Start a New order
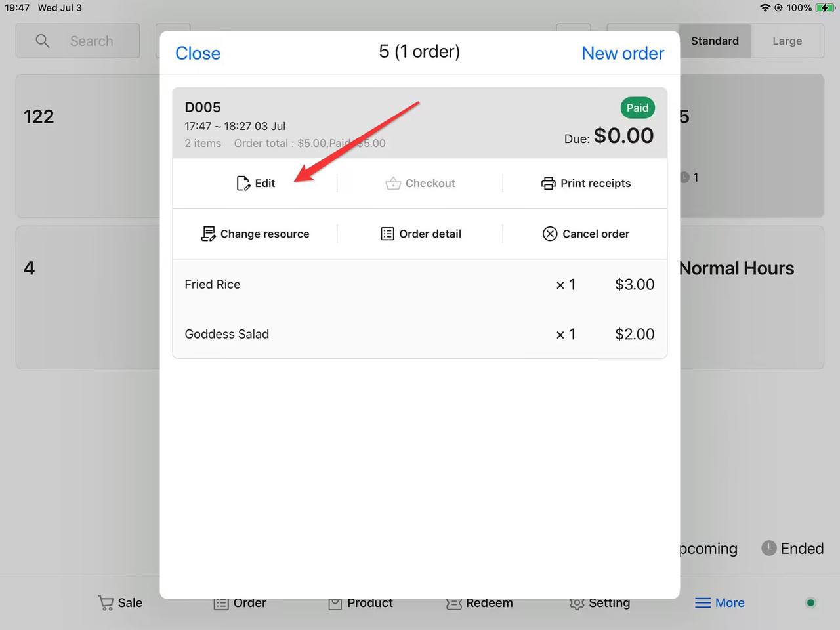 click(x=622, y=53)
